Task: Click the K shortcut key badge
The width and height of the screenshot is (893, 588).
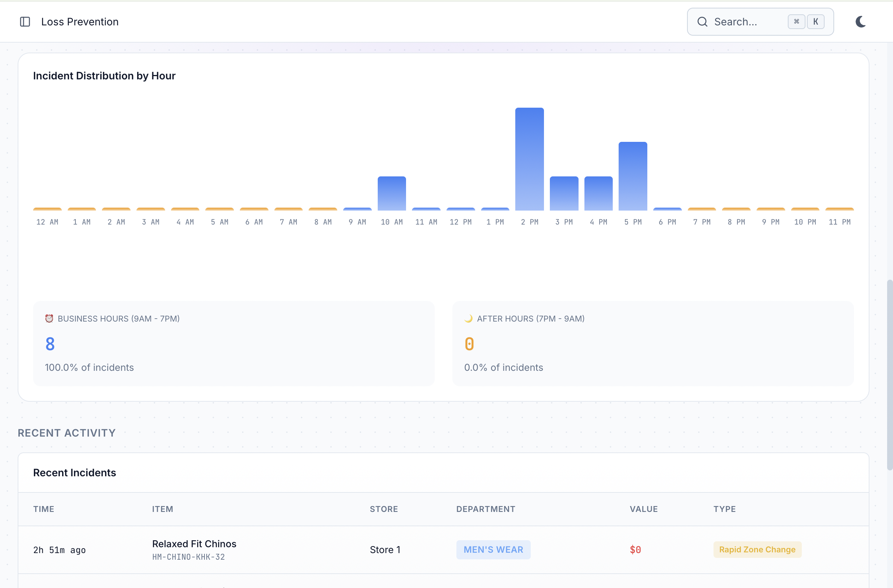Action: pos(816,21)
